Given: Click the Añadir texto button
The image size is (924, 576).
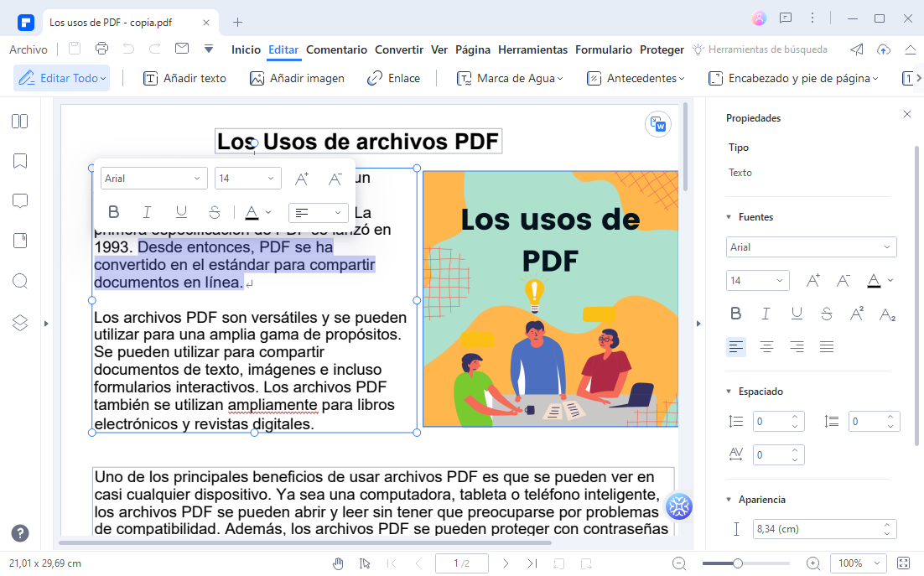Looking at the screenshot, I should (184, 78).
